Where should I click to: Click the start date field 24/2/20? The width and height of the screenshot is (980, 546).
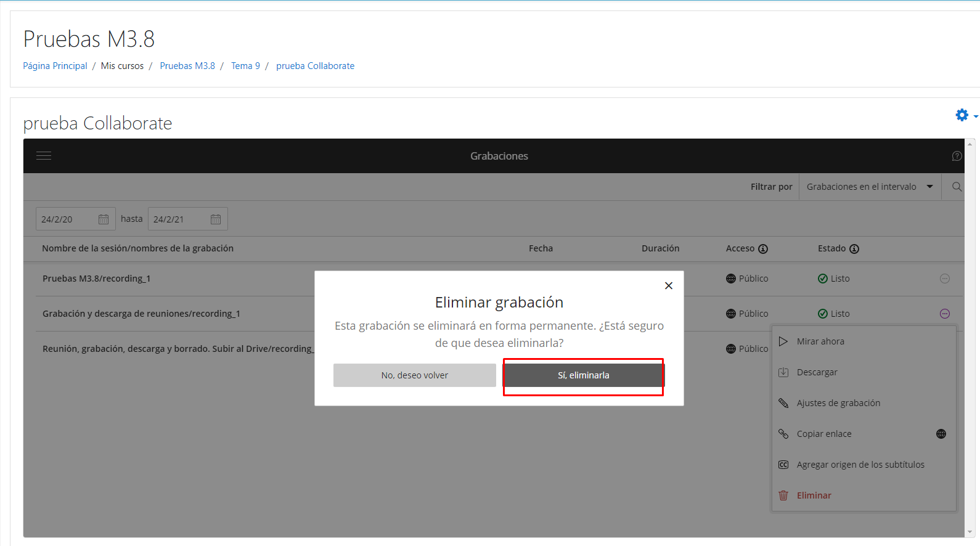point(65,219)
